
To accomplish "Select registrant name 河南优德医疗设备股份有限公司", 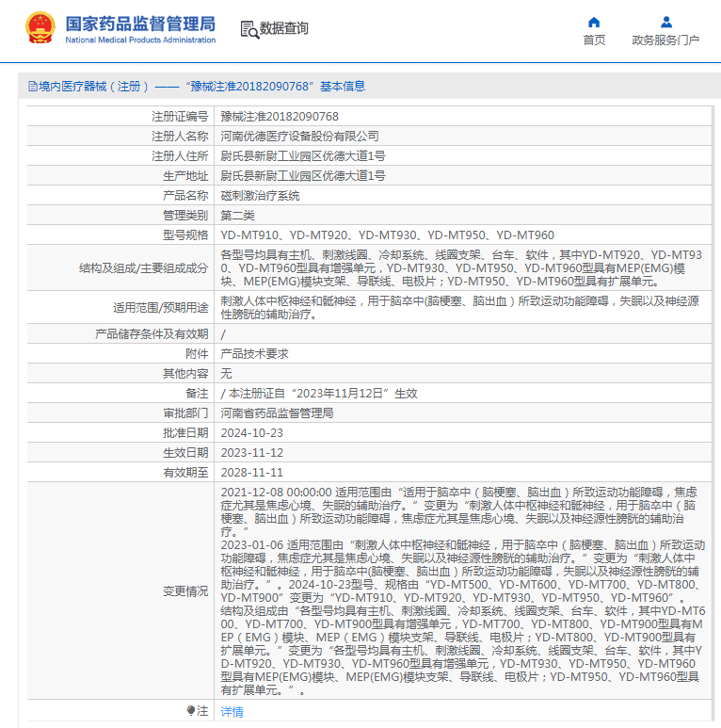I will point(299,136).
